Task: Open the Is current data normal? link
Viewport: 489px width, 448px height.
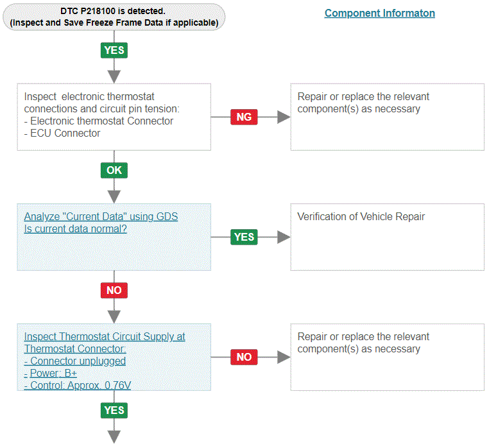Action: tap(76, 228)
